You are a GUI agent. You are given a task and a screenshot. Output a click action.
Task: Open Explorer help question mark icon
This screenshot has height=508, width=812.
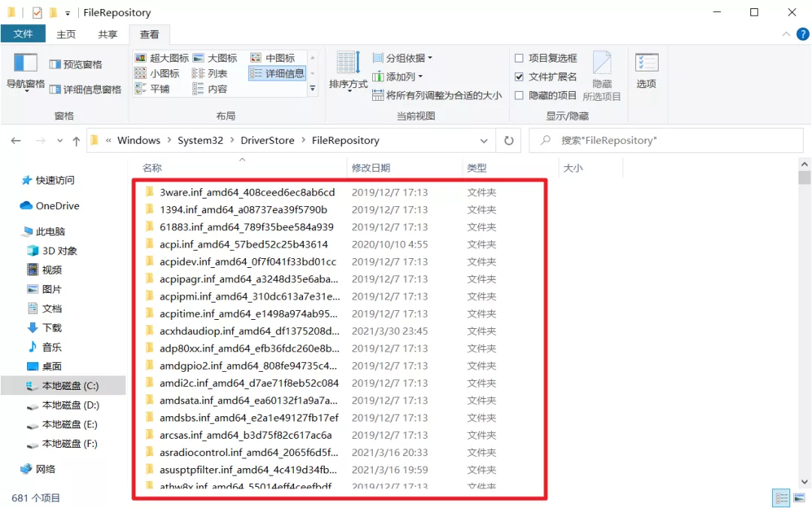click(802, 34)
